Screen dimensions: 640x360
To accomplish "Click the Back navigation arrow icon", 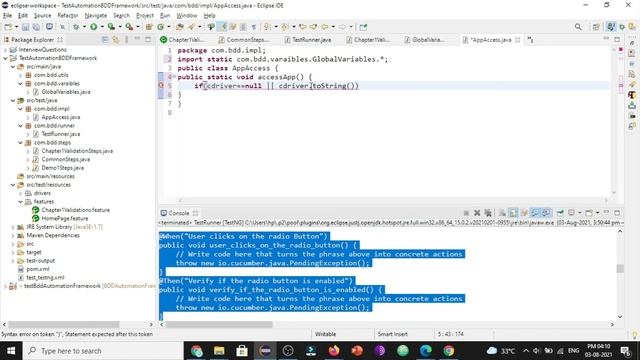I will point(324,27).
